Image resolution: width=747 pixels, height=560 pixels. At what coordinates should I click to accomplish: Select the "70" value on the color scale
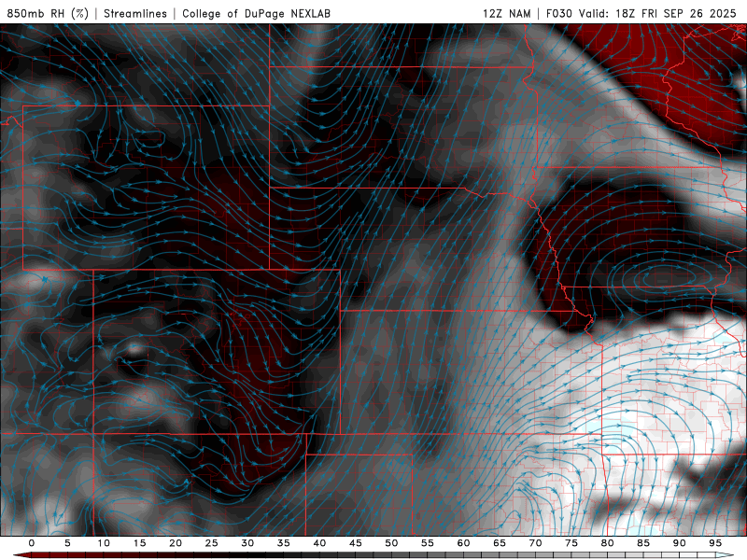coord(535,543)
